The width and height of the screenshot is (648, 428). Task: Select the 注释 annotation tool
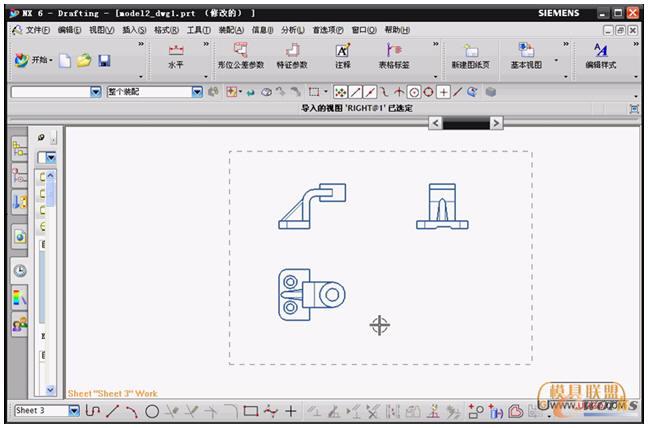click(x=343, y=56)
